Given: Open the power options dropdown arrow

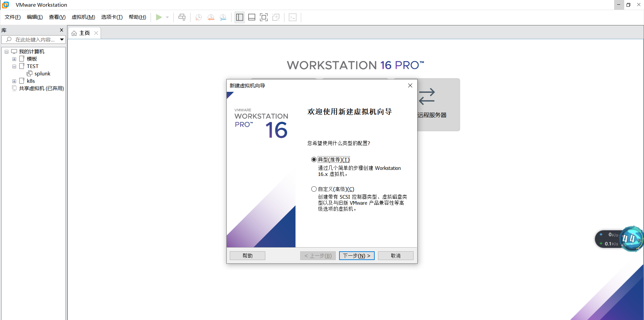Looking at the screenshot, I should point(167,17).
